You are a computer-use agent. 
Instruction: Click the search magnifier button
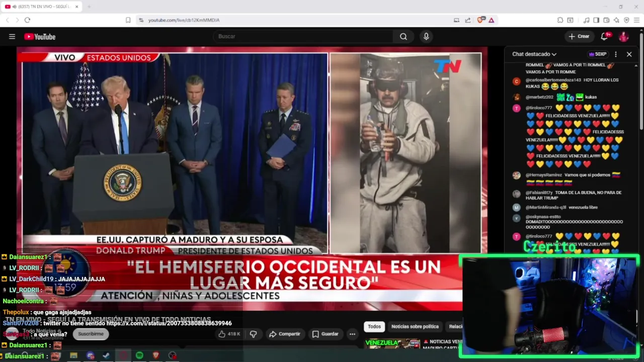click(x=403, y=36)
